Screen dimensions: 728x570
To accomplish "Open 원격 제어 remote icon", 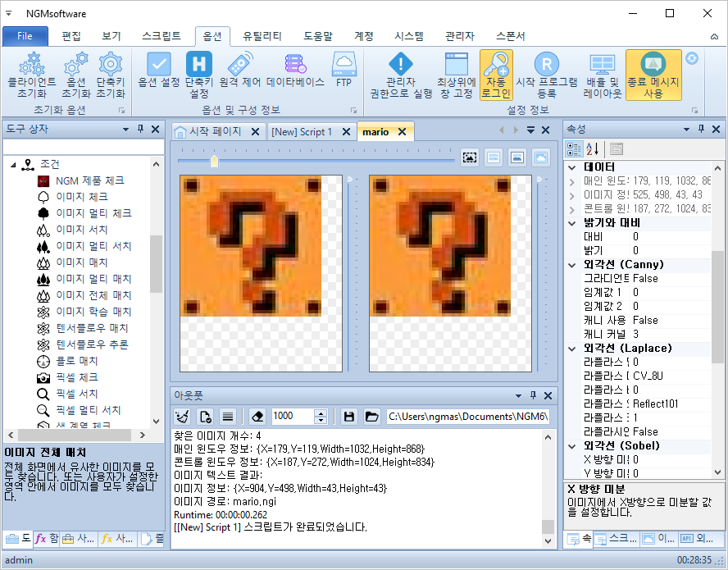I will (240, 70).
